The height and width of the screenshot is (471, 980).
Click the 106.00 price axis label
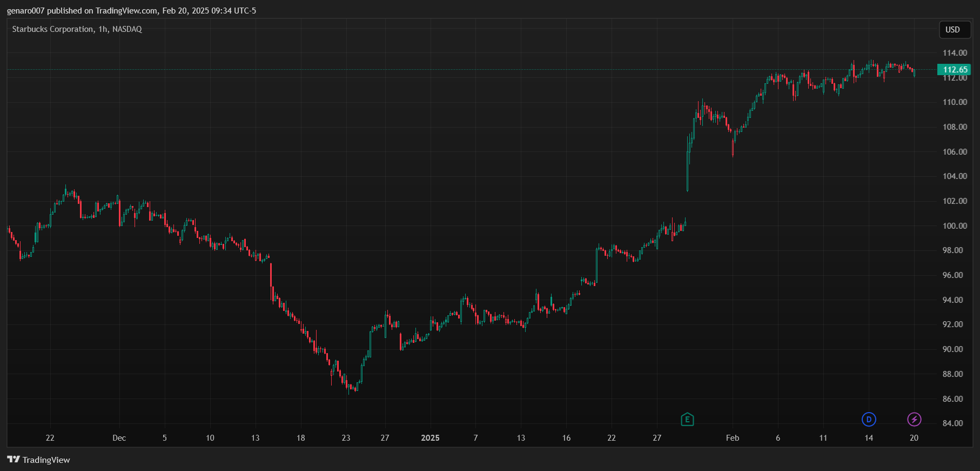click(955, 151)
